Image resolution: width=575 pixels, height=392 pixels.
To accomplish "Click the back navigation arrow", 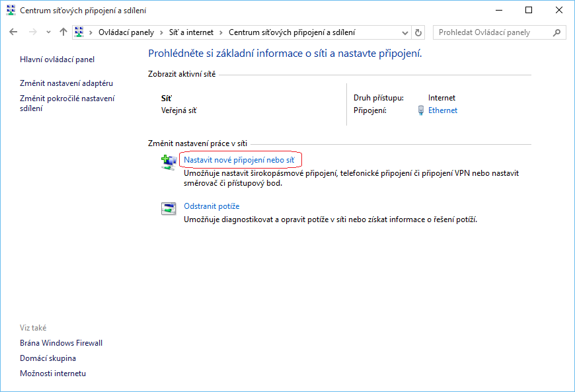I will click(14, 32).
